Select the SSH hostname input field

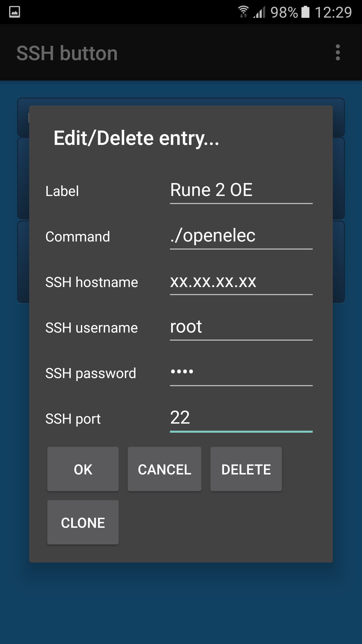pos(241,281)
